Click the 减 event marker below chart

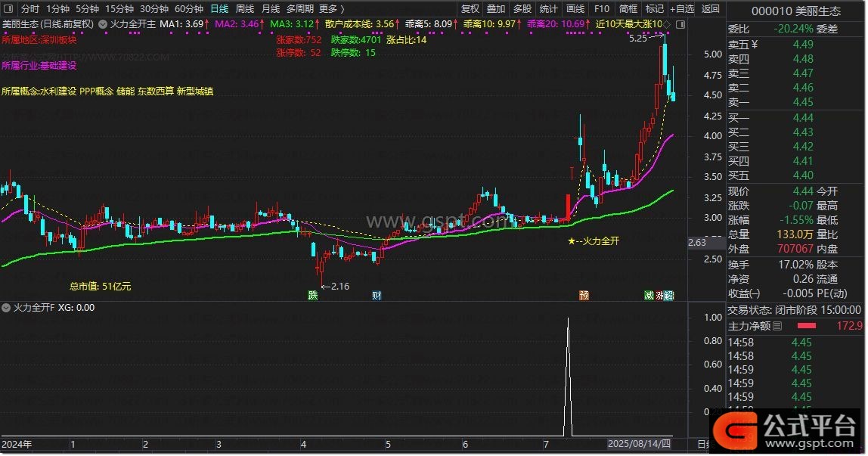pyautogui.click(x=649, y=296)
